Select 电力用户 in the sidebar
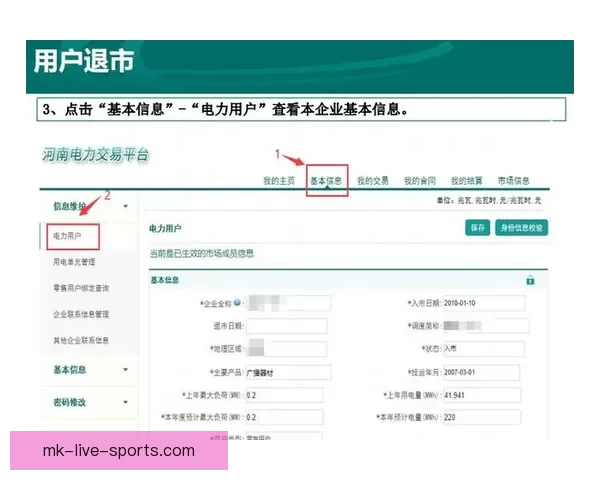Screen dimensions: 600x480 pos(67,236)
